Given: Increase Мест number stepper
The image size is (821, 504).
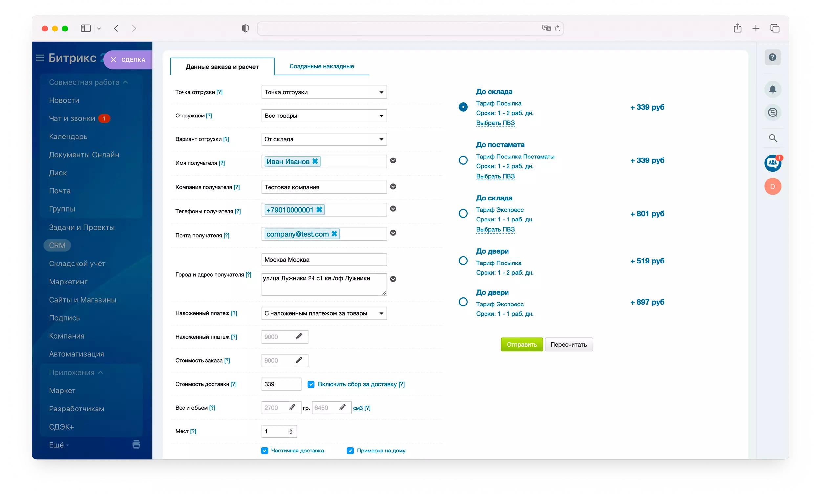Looking at the screenshot, I should 291,430.
